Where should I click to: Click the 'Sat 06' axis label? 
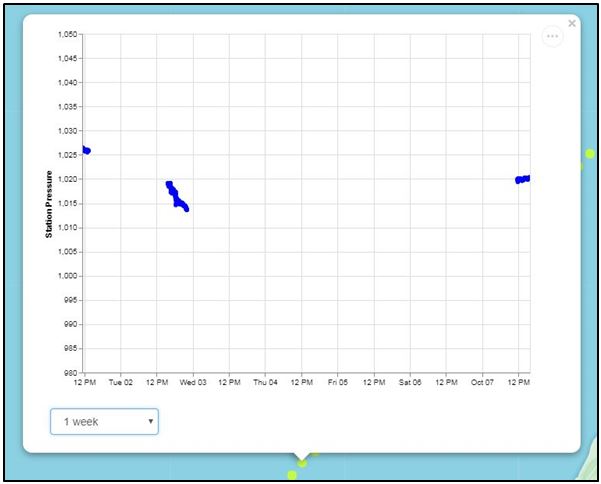point(410,382)
